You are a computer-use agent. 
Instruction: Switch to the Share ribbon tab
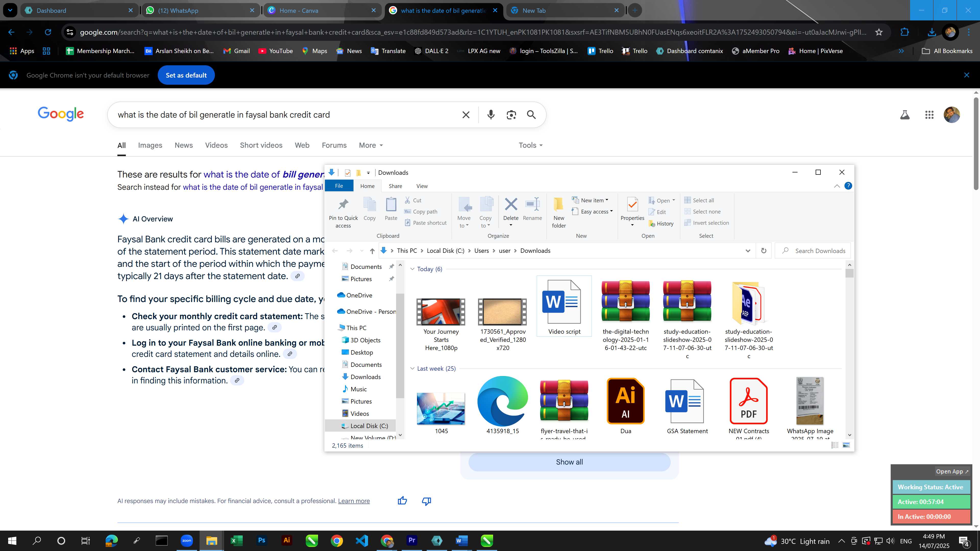395,186
